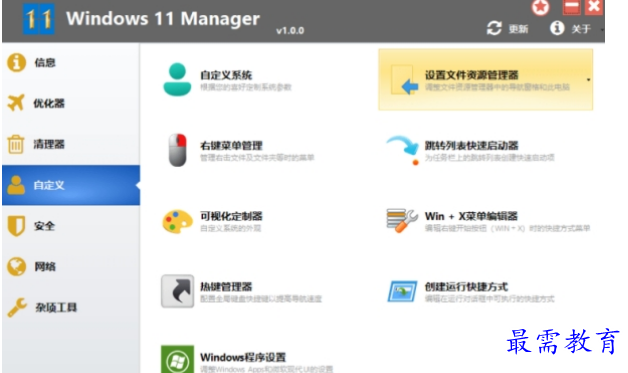
Task: Switch to the 优化器 section
Action: (71, 103)
